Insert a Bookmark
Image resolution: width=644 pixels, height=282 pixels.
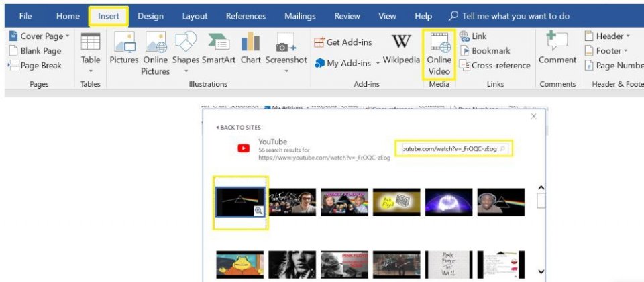[x=485, y=51]
